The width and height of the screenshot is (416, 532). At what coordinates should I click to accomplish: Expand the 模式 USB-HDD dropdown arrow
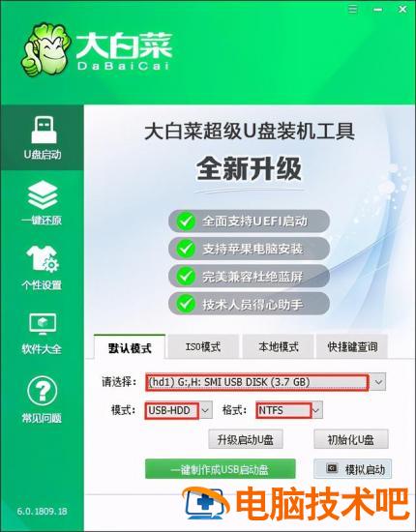point(205,410)
